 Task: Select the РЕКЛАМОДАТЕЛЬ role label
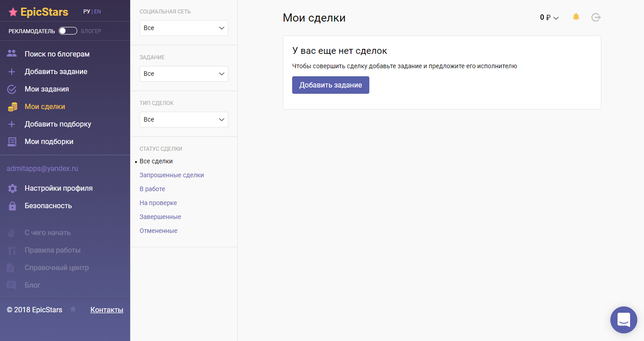[x=32, y=31]
